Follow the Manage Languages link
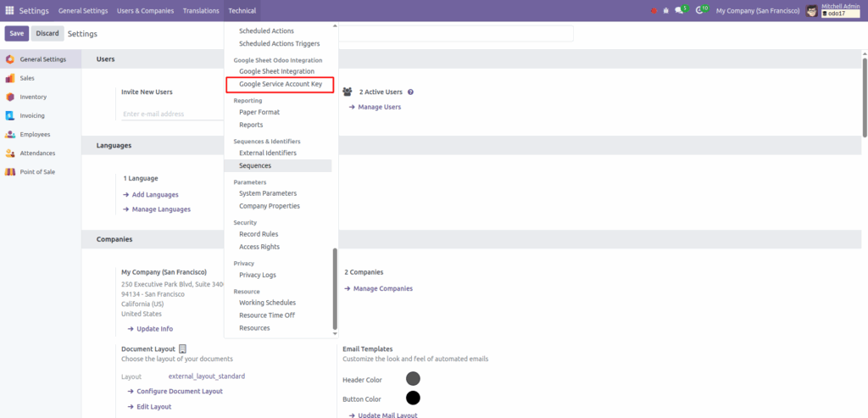The width and height of the screenshot is (868, 418). pyautogui.click(x=157, y=209)
